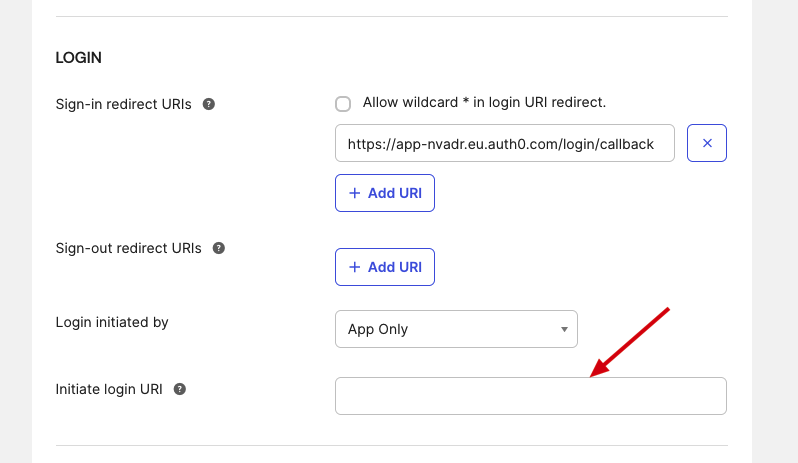Add a new Sign-out redirect URI
Viewport: 798px width, 463px height.
coord(385,267)
